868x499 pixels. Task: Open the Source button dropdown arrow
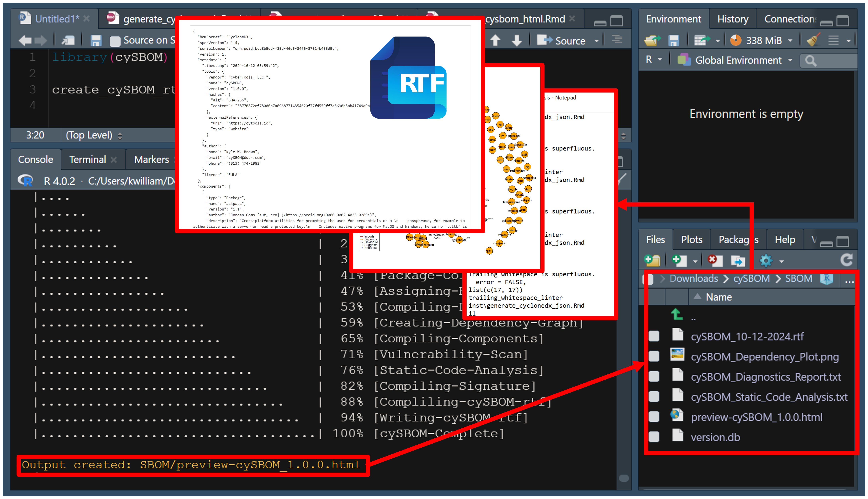597,41
